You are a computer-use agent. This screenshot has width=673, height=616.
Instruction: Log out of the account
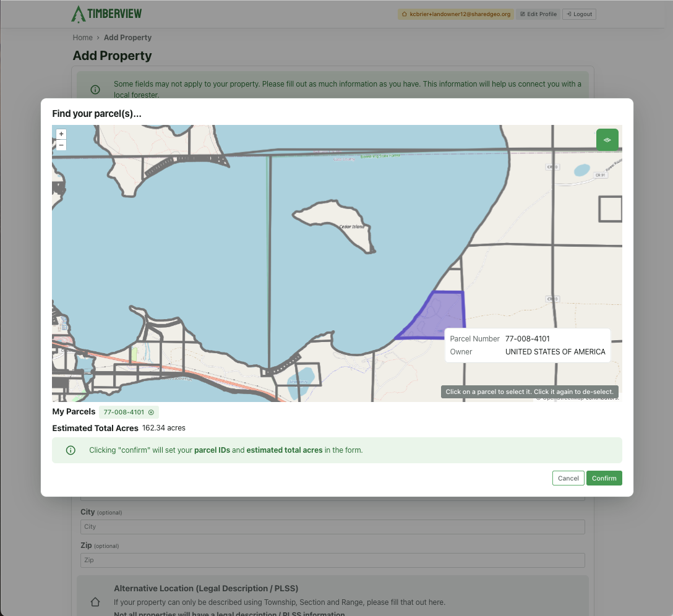[579, 14]
